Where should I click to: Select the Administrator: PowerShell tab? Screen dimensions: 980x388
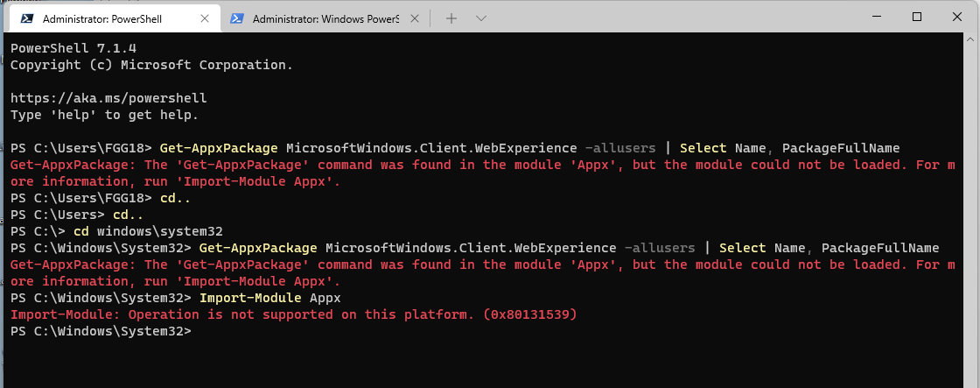point(113,18)
